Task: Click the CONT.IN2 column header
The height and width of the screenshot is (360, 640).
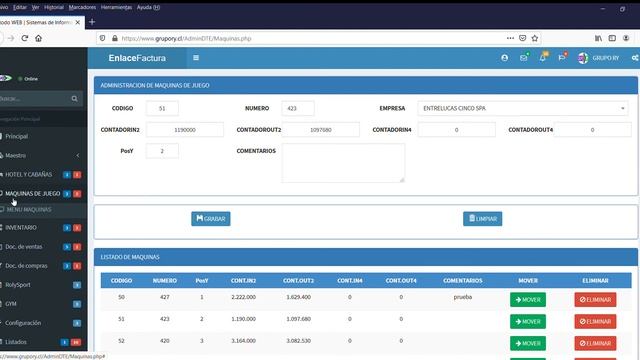Action: tap(243, 280)
